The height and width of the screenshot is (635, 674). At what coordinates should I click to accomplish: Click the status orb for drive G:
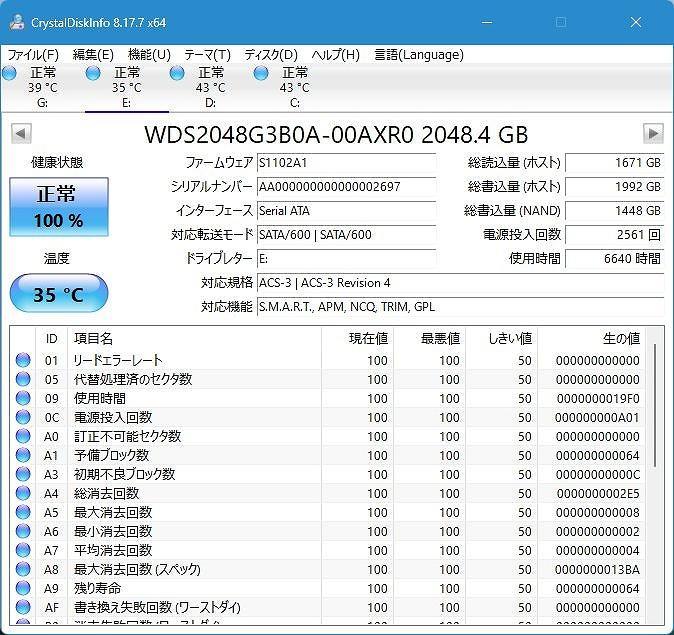[9, 74]
